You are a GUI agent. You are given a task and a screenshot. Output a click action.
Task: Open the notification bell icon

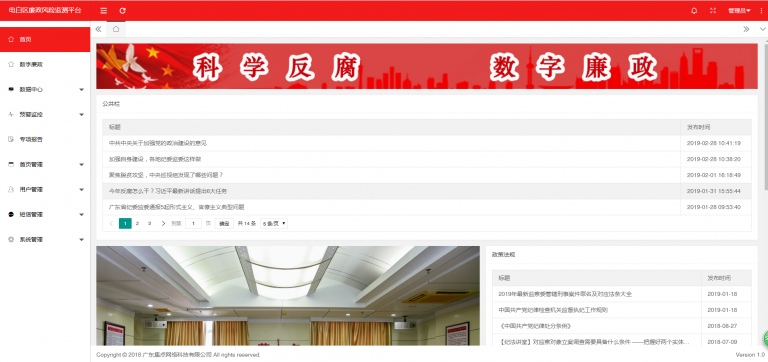pos(694,10)
